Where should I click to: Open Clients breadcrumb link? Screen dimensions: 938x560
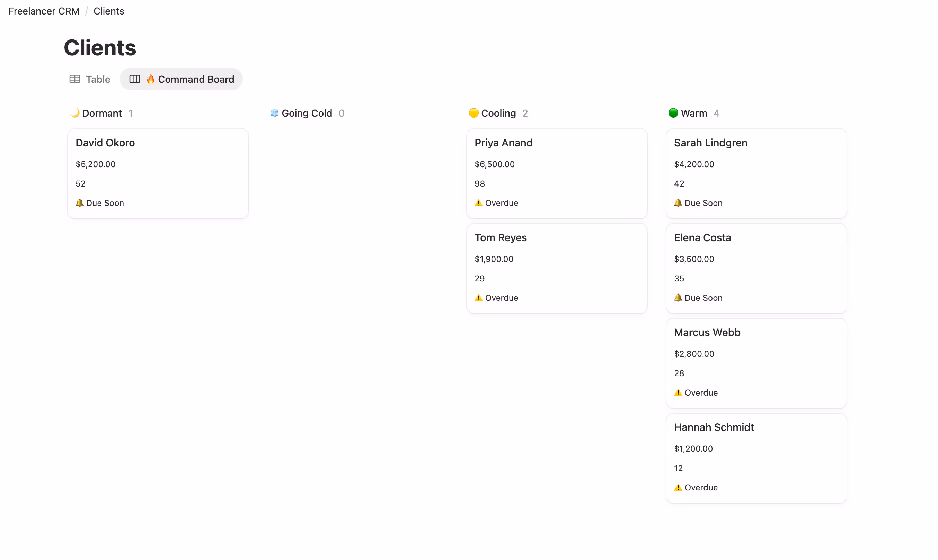tap(109, 11)
